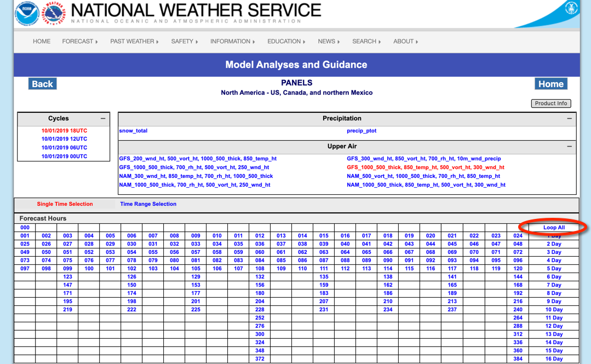Select forecast hour 060
This screenshot has width=591, height=364.
tap(260, 252)
